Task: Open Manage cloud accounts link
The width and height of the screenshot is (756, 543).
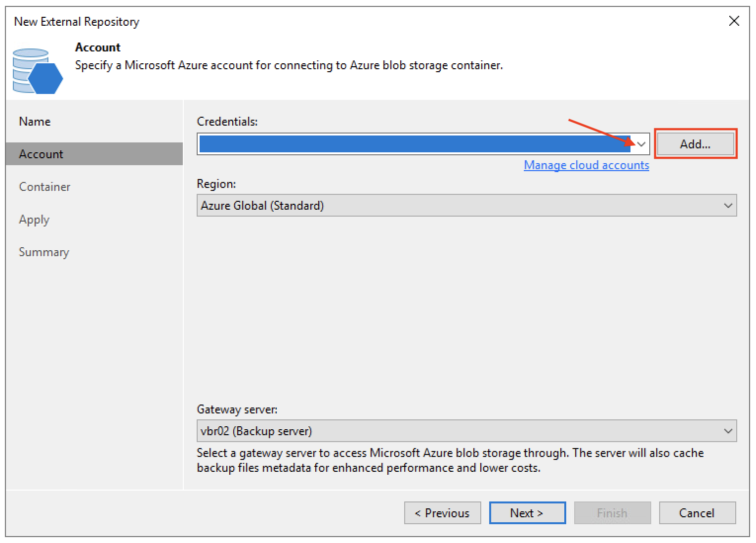Action: pyautogui.click(x=587, y=165)
